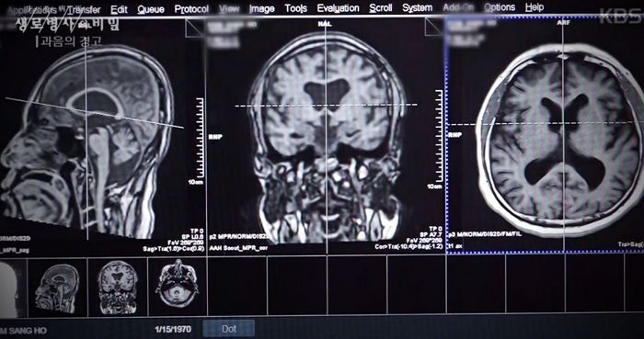
Task: Open the Add-On menu
Action: click(458, 7)
